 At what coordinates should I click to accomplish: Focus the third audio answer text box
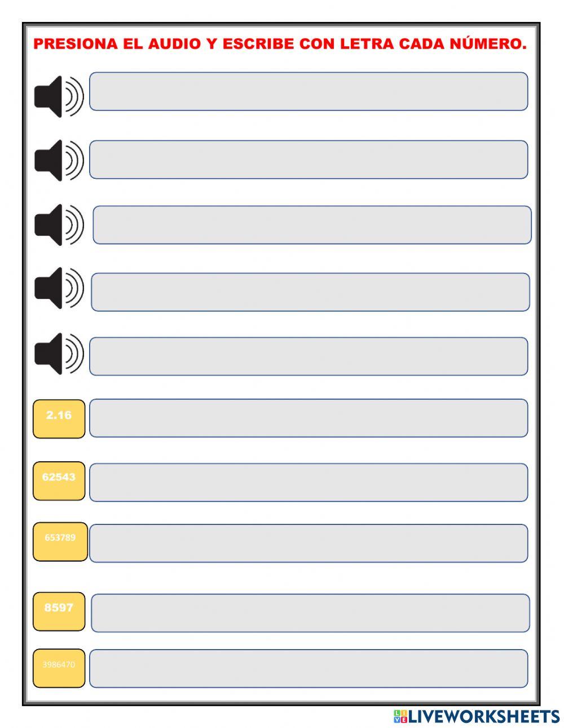click(312, 225)
